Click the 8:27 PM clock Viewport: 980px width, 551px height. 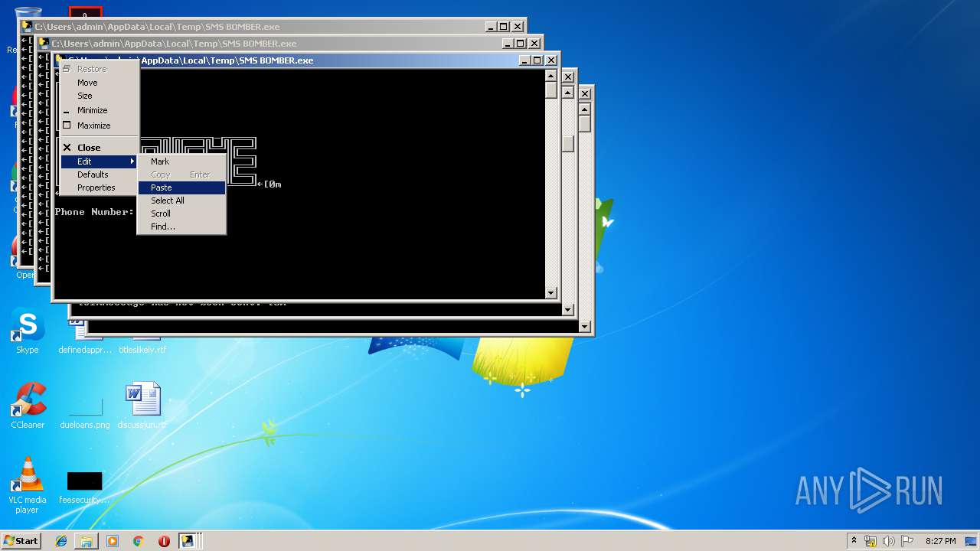(x=940, y=541)
